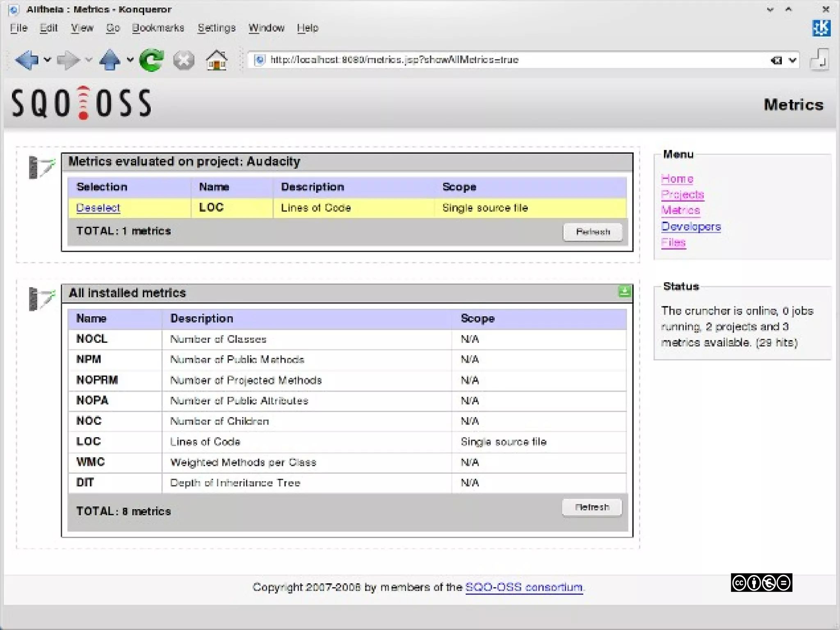Click the Back navigation arrow
This screenshot has width=840, height=630.
click(26, 60)
